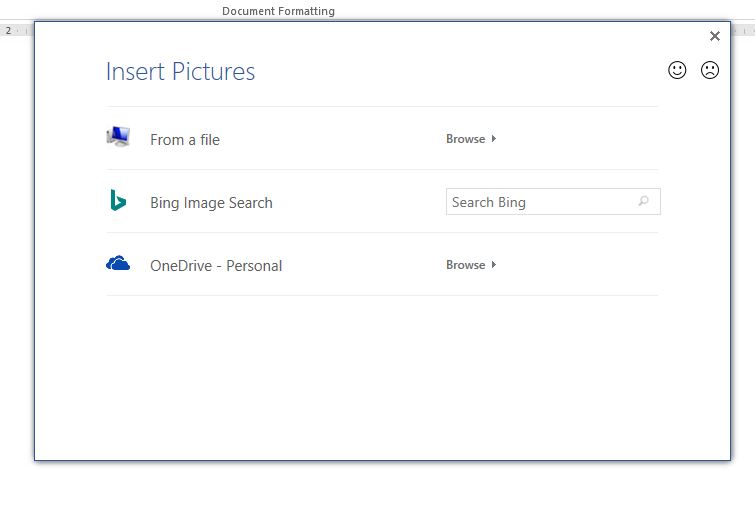Select the Bing Image Search label
The image size is (755, 507).
pos(211,203)
